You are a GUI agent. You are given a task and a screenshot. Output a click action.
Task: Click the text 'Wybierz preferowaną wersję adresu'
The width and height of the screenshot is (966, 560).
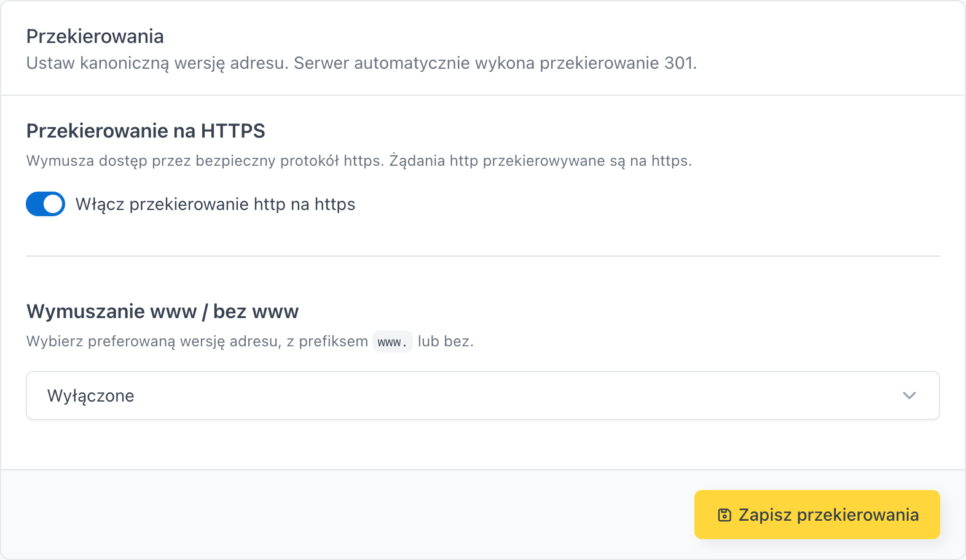point(154,341)
